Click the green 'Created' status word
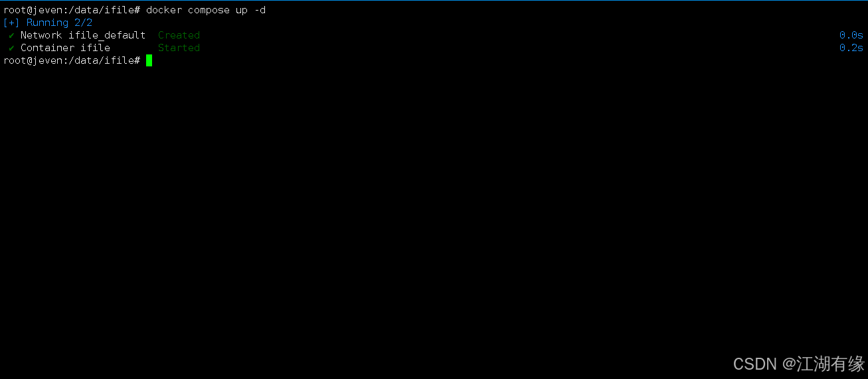The height and width of the screenshot is (379, 868). tap(179, 35)
